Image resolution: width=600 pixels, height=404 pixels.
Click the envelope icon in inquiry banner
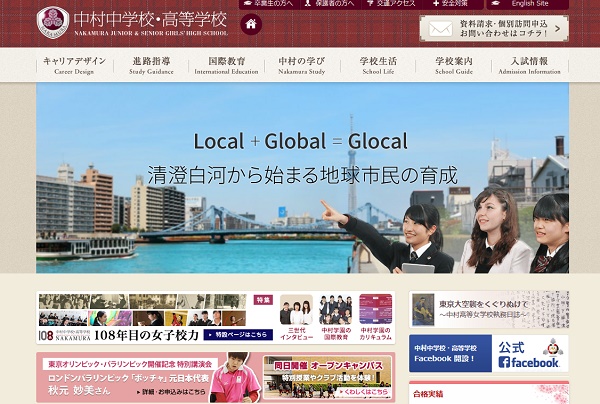click(x=440, y=29)
